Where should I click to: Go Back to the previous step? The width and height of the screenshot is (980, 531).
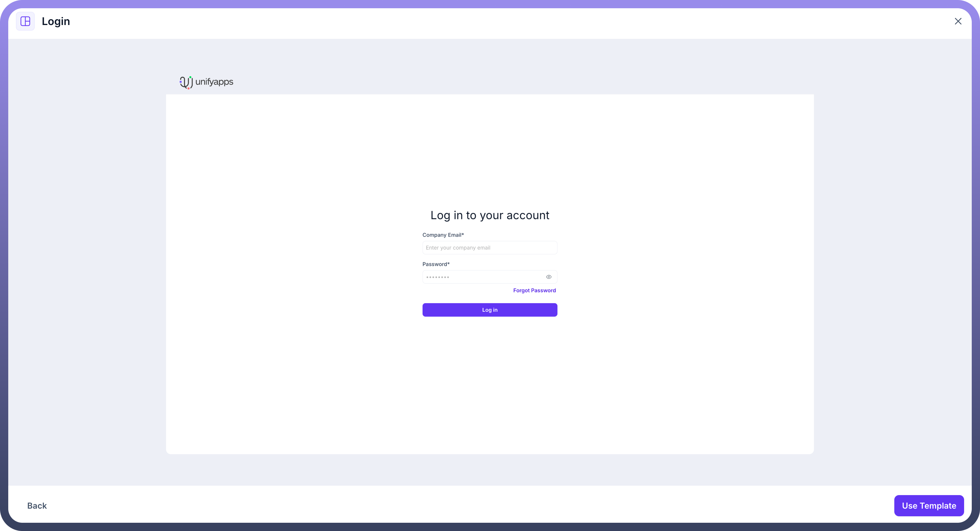tap(37, 505)
